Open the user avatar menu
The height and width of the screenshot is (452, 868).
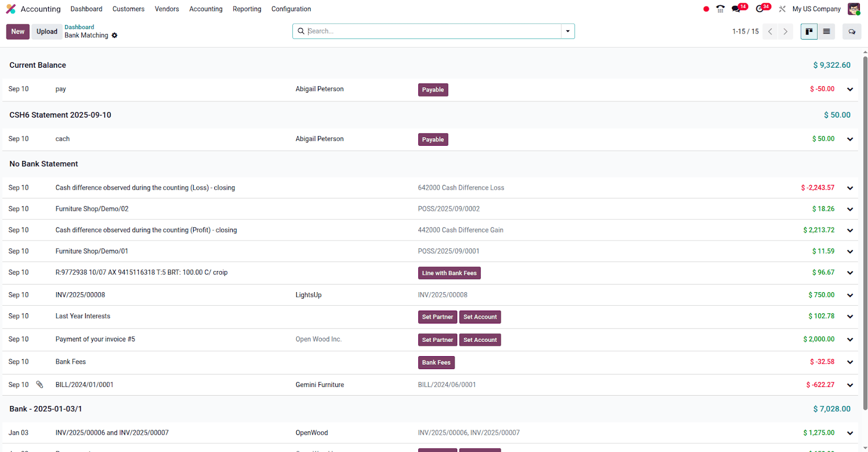click(853, 9)
